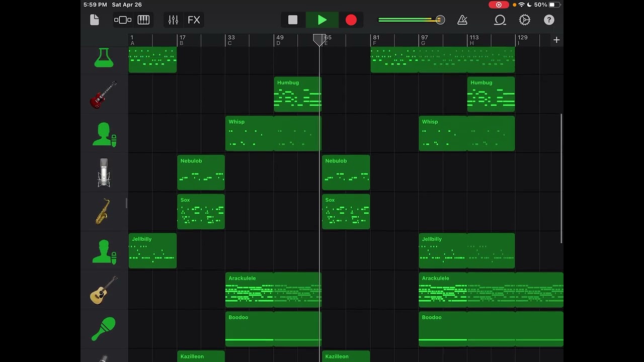Open song Settings gear

click(x=525, y=20)
